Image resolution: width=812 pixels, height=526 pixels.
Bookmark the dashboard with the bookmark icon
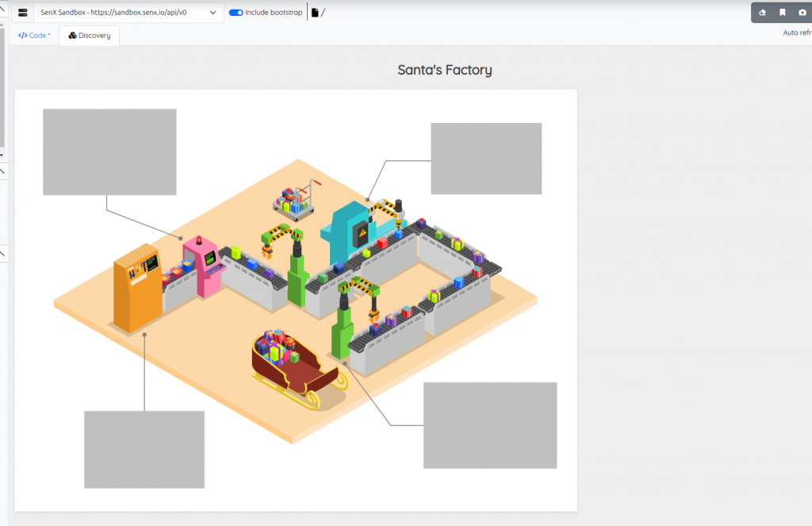(x=783, y=13)
